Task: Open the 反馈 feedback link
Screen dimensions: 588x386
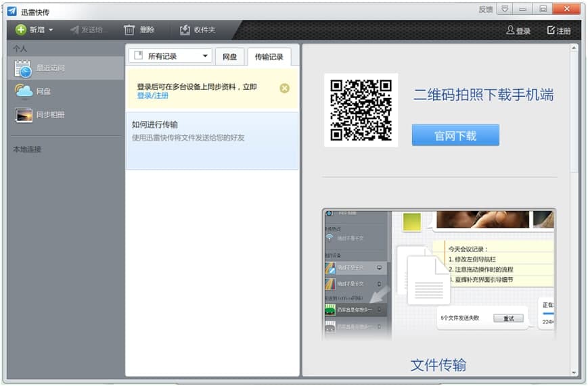Action: pos(485,9)
